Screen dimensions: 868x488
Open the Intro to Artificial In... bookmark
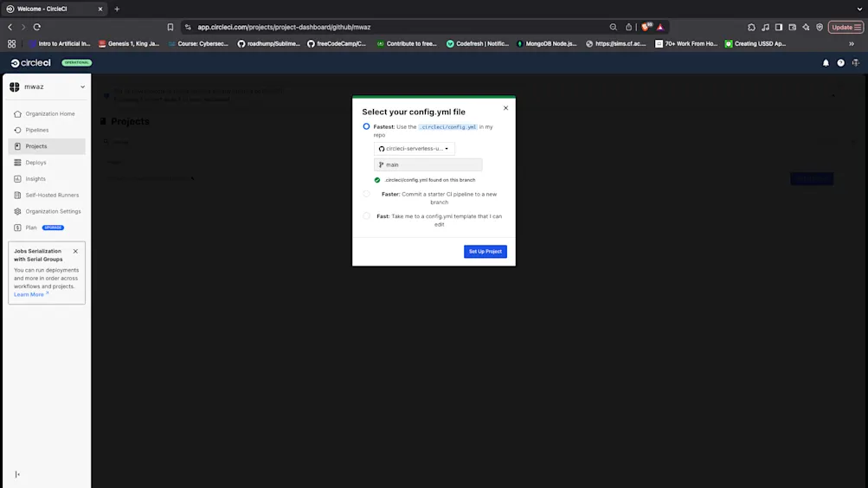point(60,44)
